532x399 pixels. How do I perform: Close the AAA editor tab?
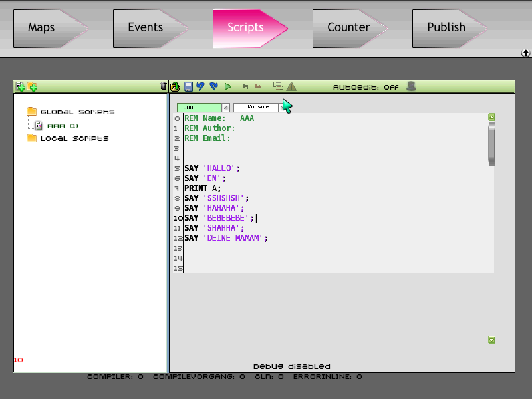(x=225, y=107)
